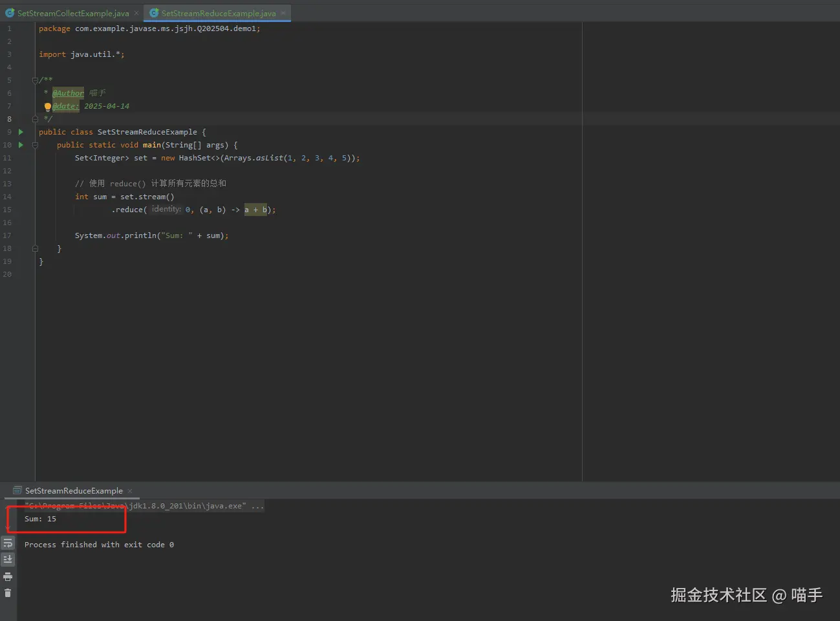The image size is (840, 621).
Task: Click the java.exe command line in console
Action: pos(144,506)
